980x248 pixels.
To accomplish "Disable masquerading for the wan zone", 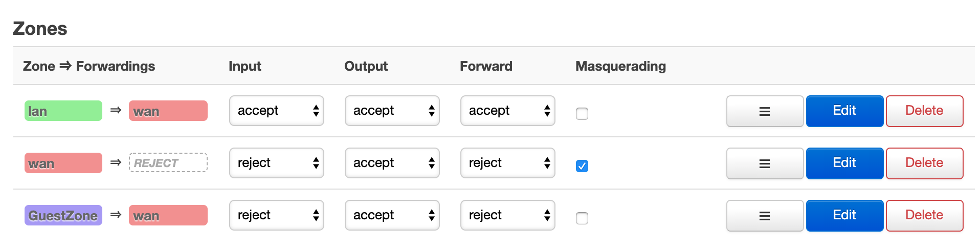I will click(582, 166).
